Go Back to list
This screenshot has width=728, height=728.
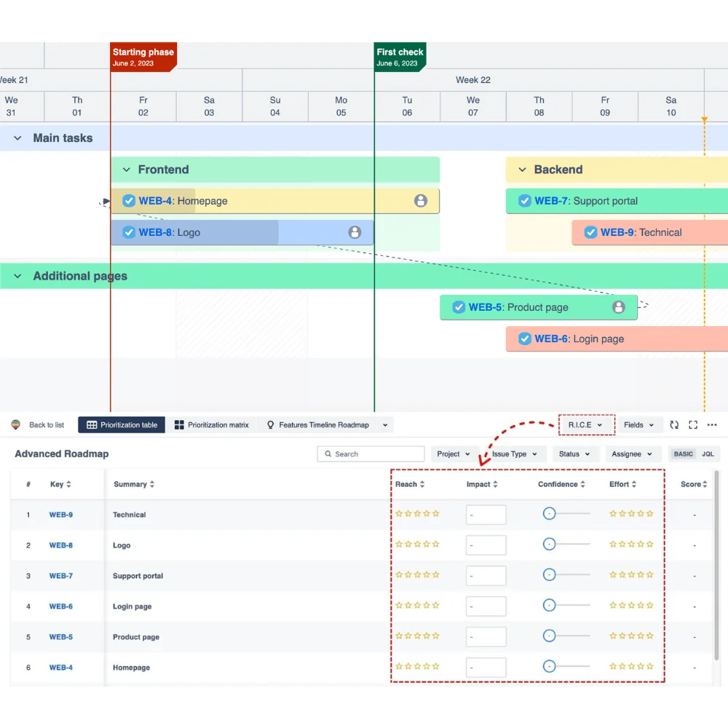pyautogui.click(x=47, y=425)
